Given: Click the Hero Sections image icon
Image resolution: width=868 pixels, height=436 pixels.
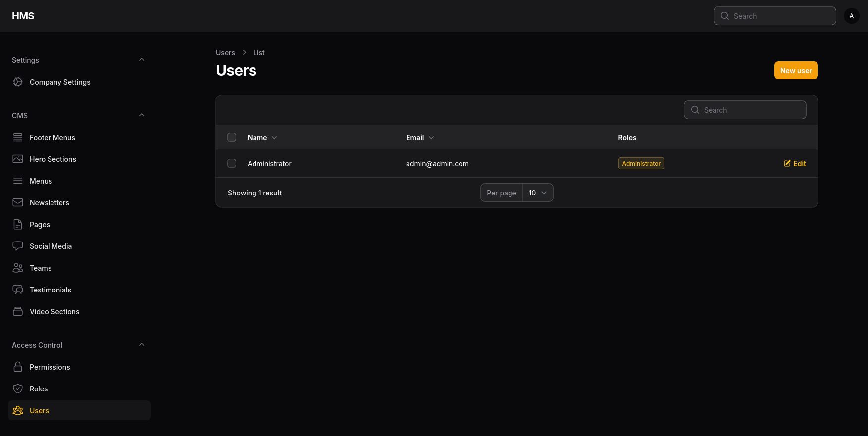Looking at the screenshot, I should tap(18, 159).
